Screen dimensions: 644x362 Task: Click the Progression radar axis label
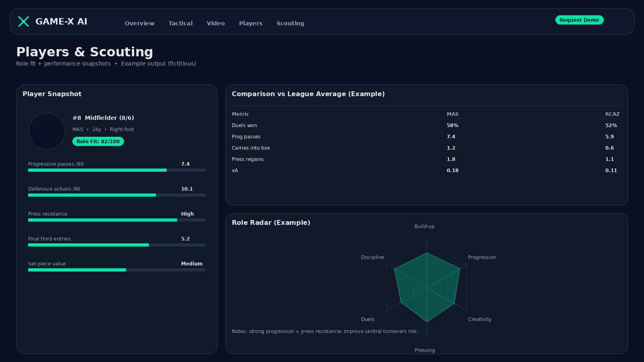pos(482,257)
